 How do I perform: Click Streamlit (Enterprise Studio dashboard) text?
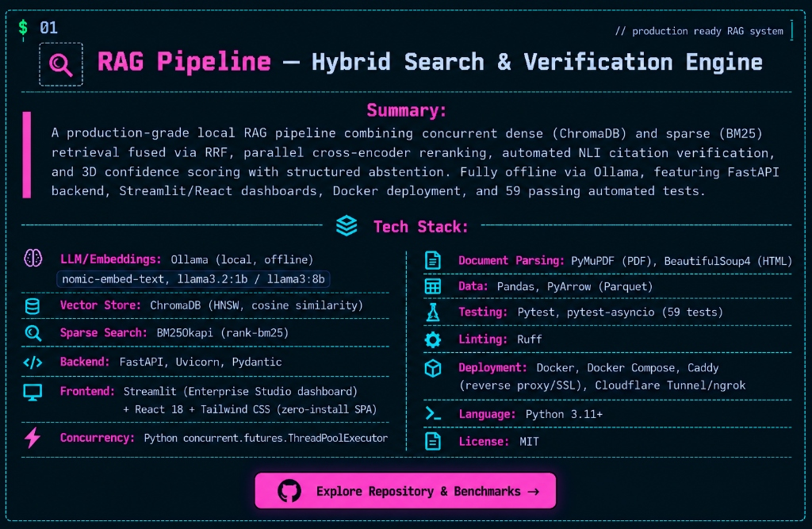(x=240, y=392)
